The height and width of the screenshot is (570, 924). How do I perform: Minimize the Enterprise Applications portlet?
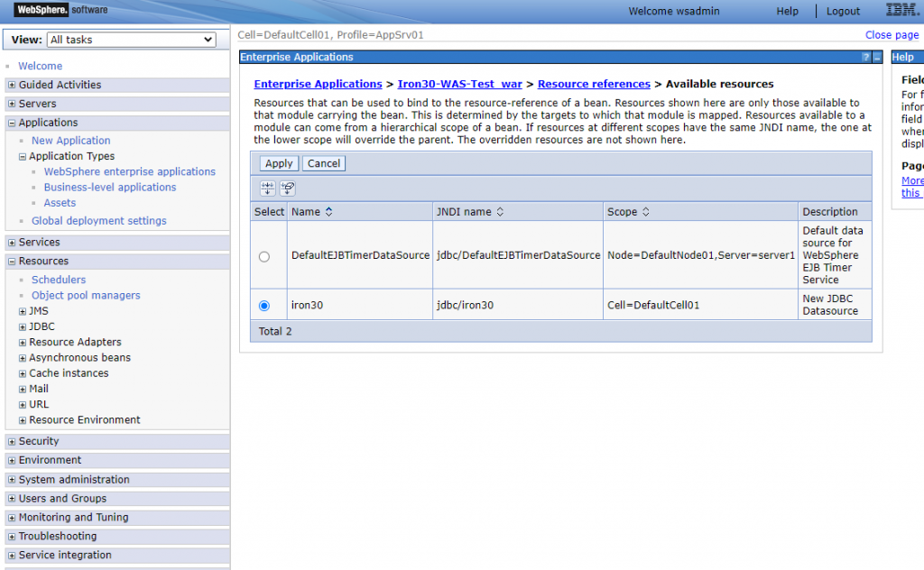tap(877, 57)
